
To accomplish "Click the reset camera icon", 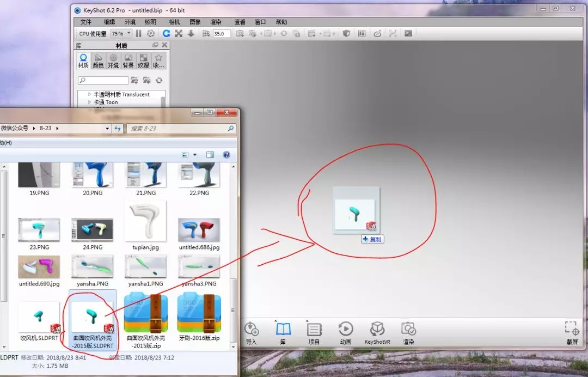I will point(284,33).
